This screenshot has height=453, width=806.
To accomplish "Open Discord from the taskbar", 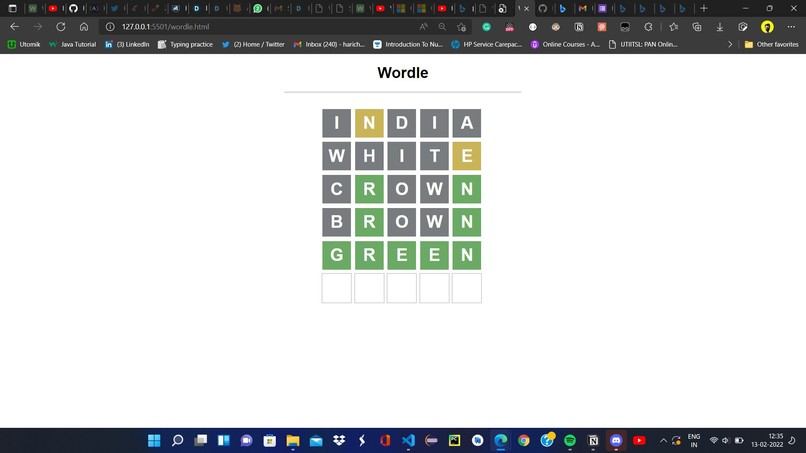I will click(616, 440).
